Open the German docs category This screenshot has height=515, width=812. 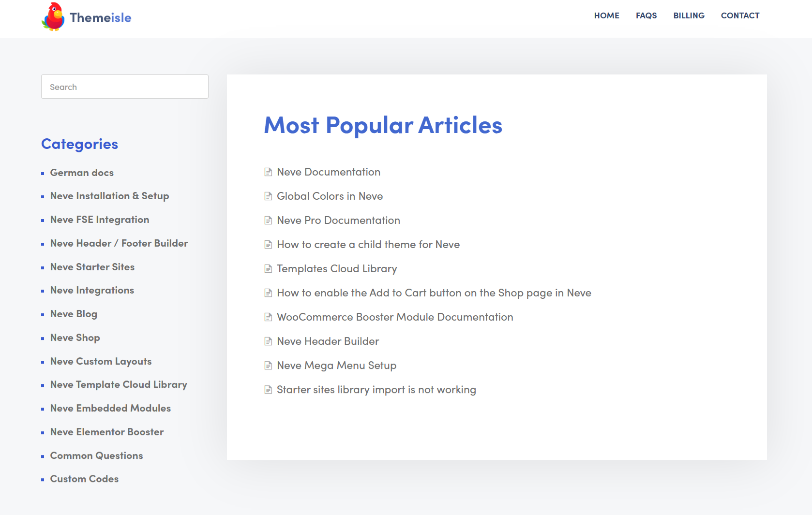82,173
